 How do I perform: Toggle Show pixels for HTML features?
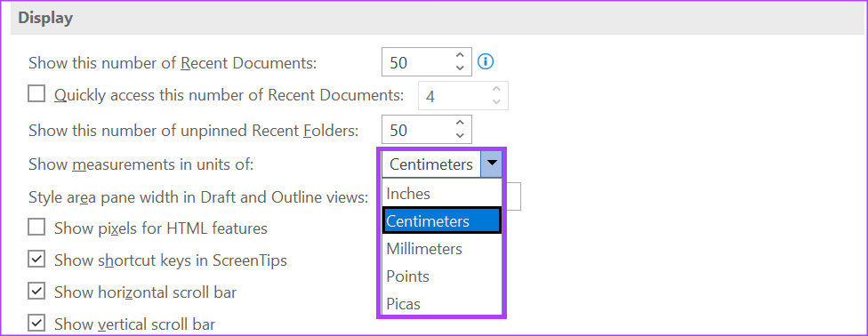point(36,228)
